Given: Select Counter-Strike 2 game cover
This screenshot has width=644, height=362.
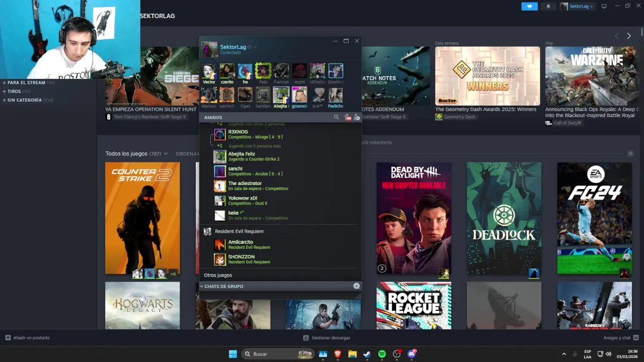Looking at the screenshot, I should (x=142, y=218).
